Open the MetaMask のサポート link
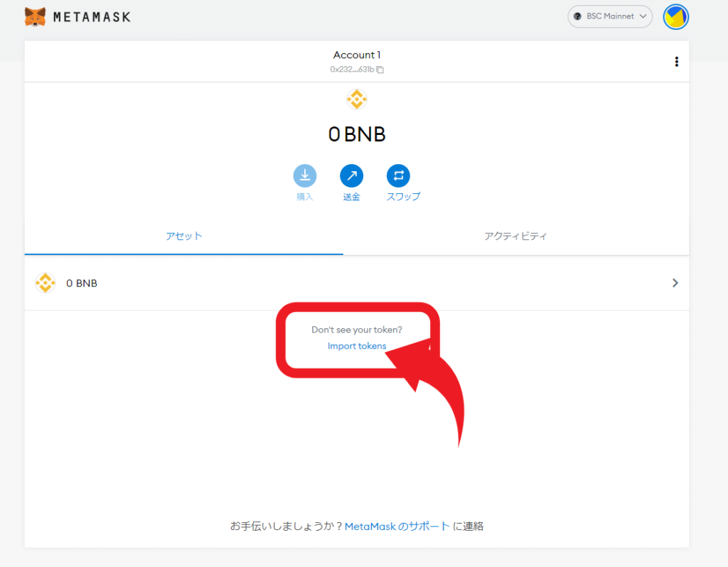The width and height of the screenshot is (728, 567). coord(397,526)
